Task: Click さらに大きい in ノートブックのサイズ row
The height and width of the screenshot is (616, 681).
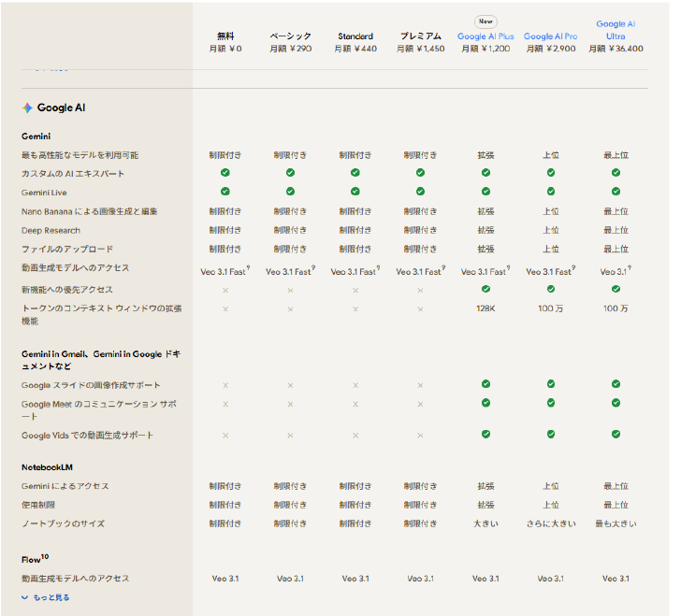Action: [551, 524]
